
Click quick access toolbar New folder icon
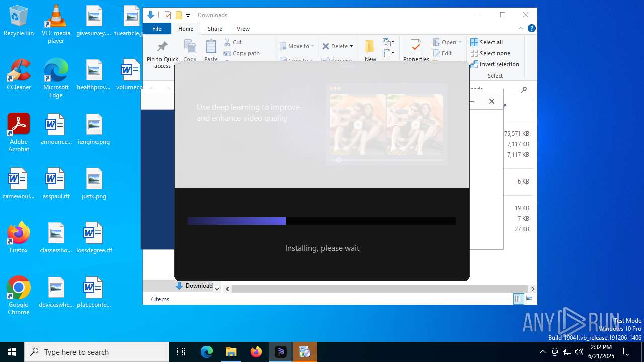tap(178, 15)
